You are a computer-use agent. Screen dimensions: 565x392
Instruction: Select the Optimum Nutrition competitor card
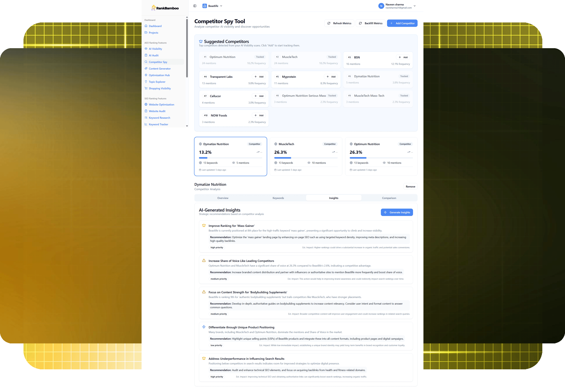(x=381, y=156)
